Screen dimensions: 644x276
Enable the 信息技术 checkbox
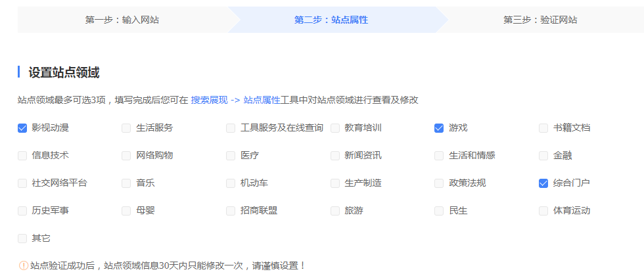(x=22, y=156)
